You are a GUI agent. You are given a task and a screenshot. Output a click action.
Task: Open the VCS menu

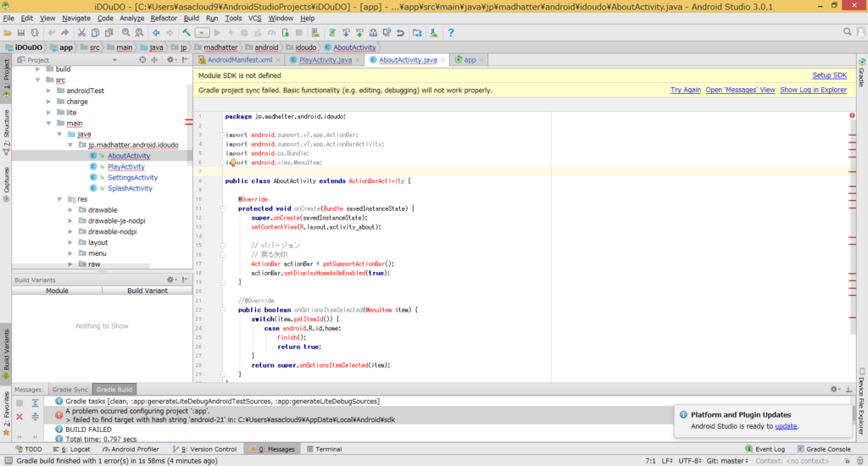tap(254, 19)
